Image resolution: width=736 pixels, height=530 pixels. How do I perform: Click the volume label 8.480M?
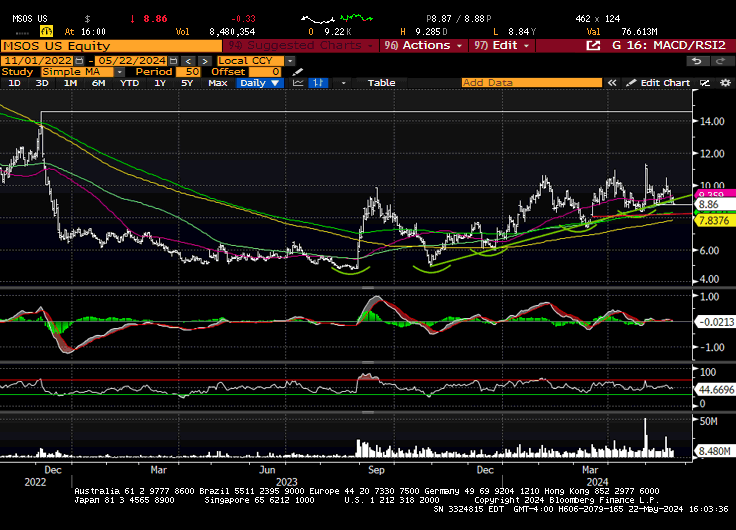coord(714,451)
